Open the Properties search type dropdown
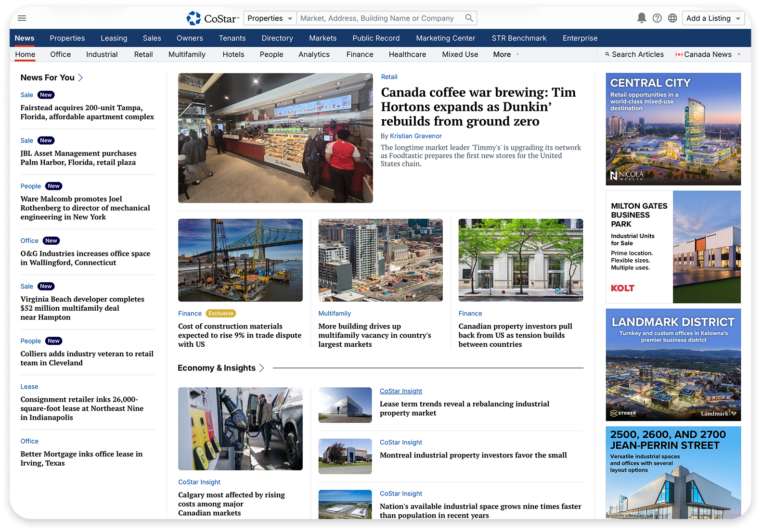Viewport: 761px width, 532px height. tap(270, 18)
